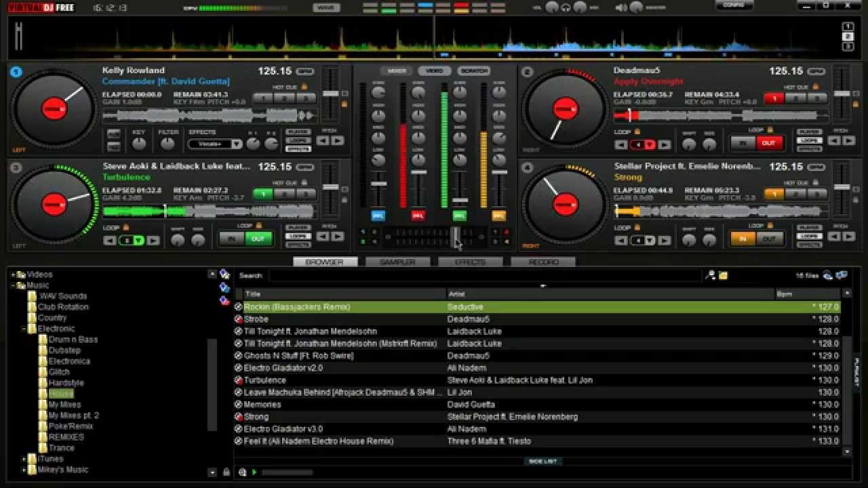Click the deck 1 turntable platter
868x488 pixels.
point(54,108)
